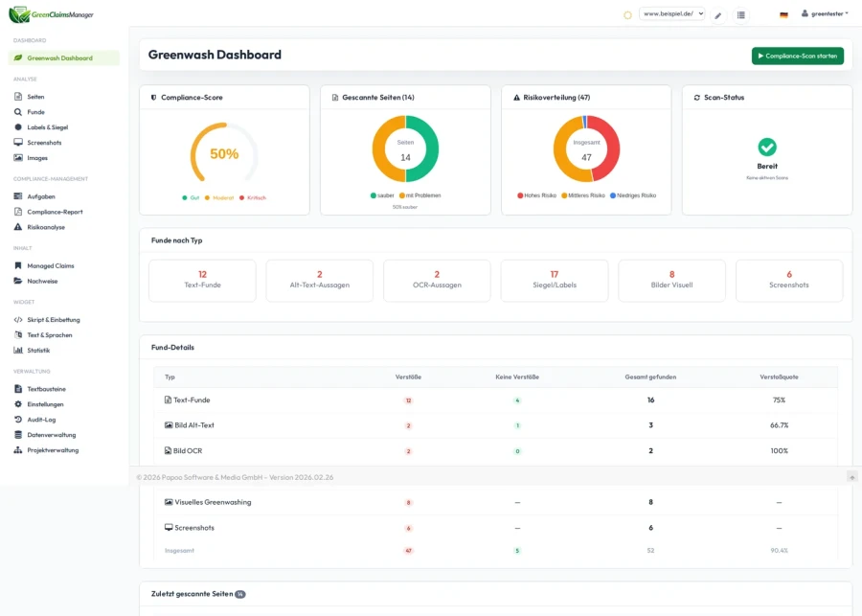Viewport: 862px width, 616px height.
Task: Click the Funde magnifier icon in sidebar
Action: coord(18,112)
